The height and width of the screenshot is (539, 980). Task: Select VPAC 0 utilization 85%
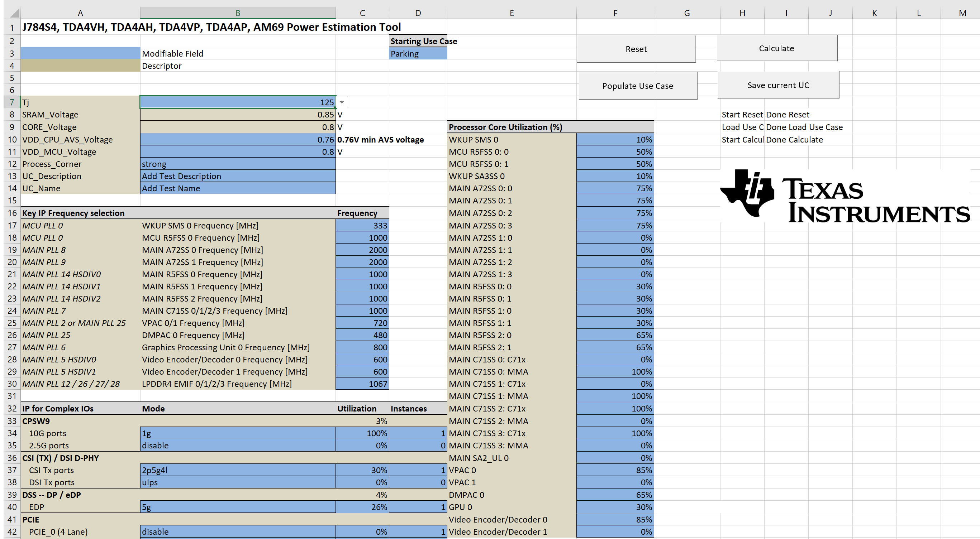pos(615,470)
